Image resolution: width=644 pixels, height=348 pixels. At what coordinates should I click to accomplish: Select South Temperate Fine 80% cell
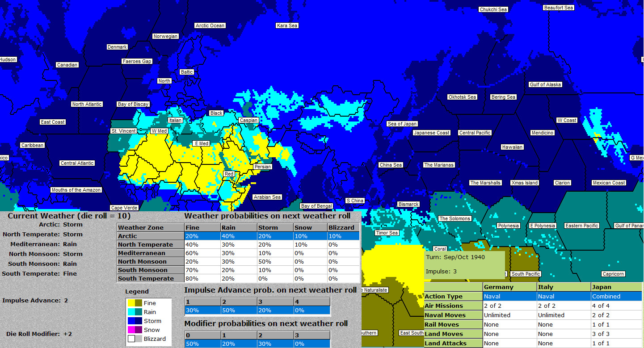pyautogui.click(x=202, y=278)
